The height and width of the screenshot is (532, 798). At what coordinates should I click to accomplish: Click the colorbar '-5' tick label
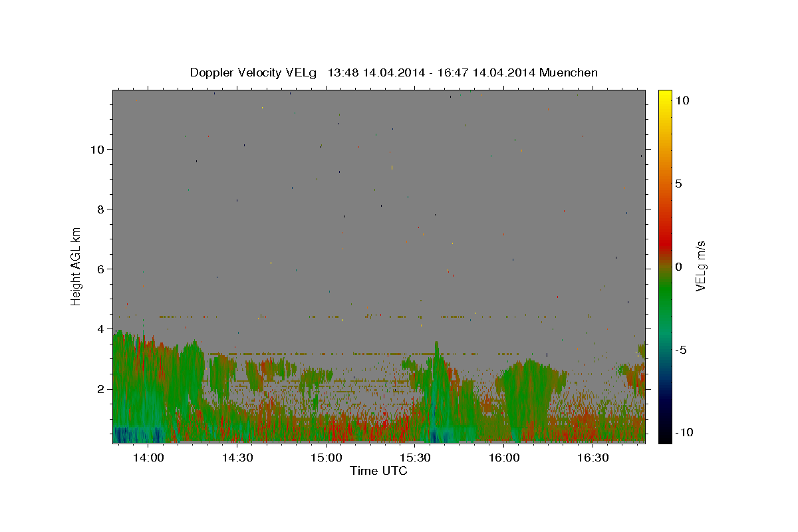click(681, 350)
